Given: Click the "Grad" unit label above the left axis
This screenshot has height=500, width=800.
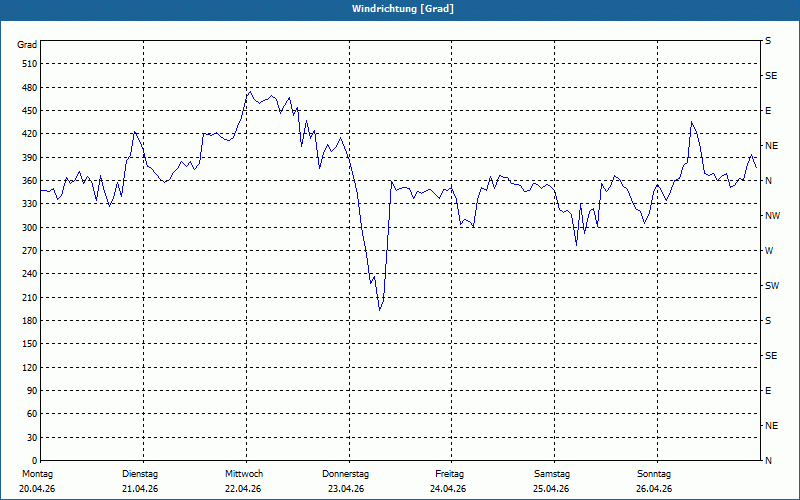Looking at the screenshot, I should click(x=27, y=45).
